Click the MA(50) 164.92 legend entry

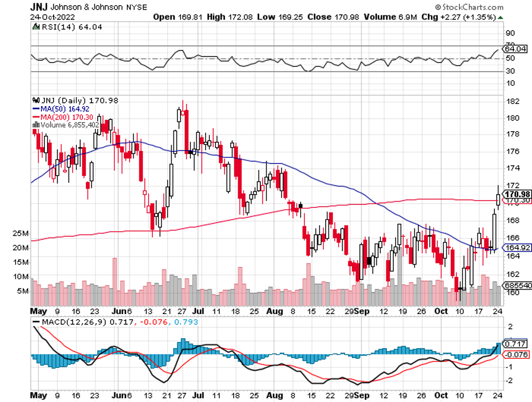61,109
